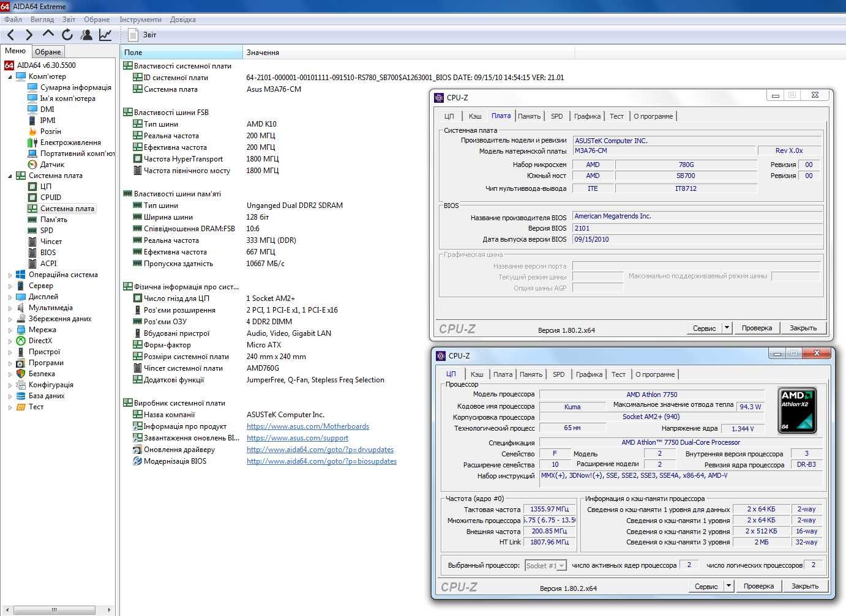
Task: Open the Файл menu
Action: [13, 19]
